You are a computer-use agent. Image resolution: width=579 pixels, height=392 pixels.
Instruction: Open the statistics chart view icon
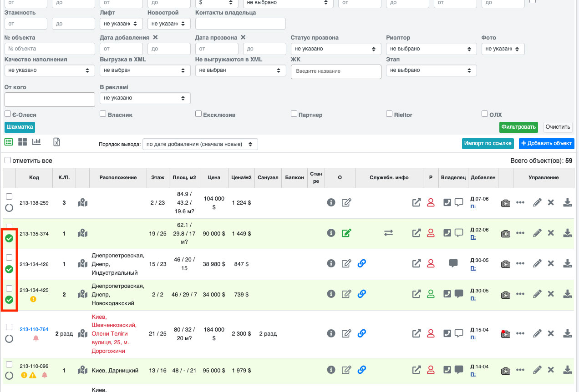36,142
